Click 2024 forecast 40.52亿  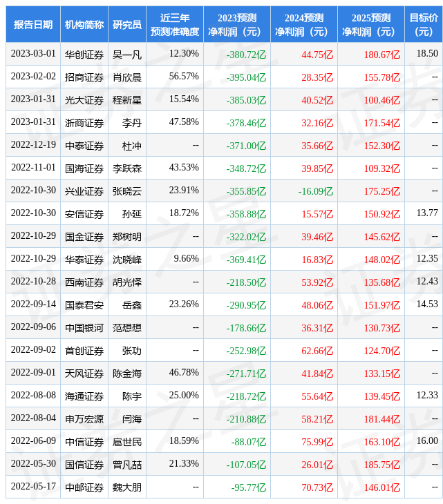[317, 100]
